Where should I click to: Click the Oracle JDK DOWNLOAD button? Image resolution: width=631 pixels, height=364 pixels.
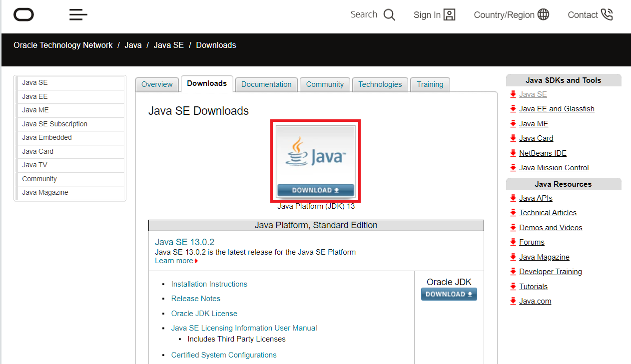[x=449, y=294]
